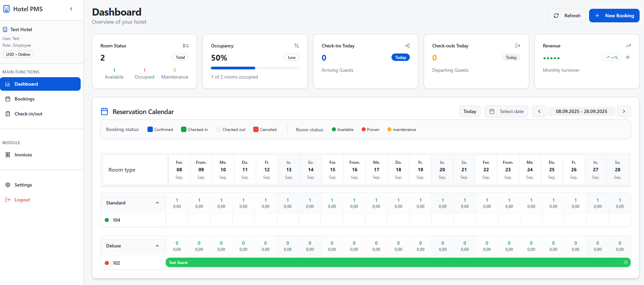Collapse the Deluxe room type group
Viewport: 644px width, 285px height.
157,246
